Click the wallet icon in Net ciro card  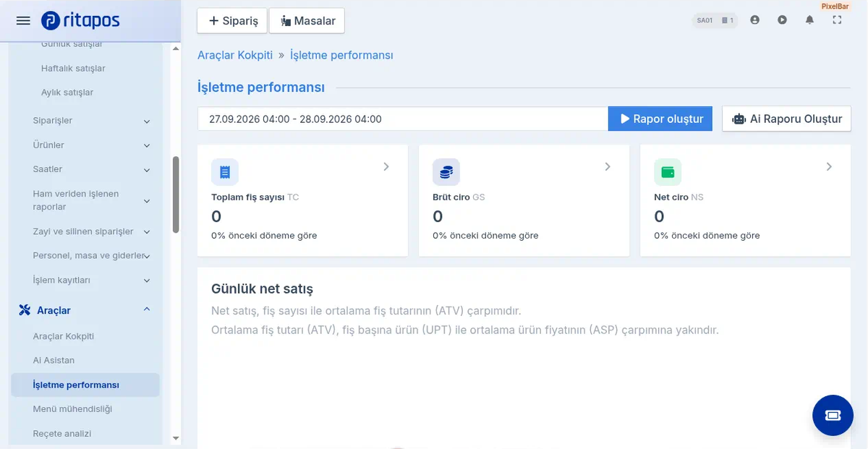[x=668, y=172]
